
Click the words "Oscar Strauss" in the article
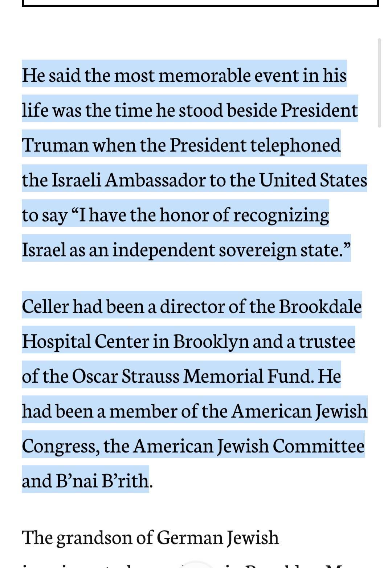pos(126,376)
